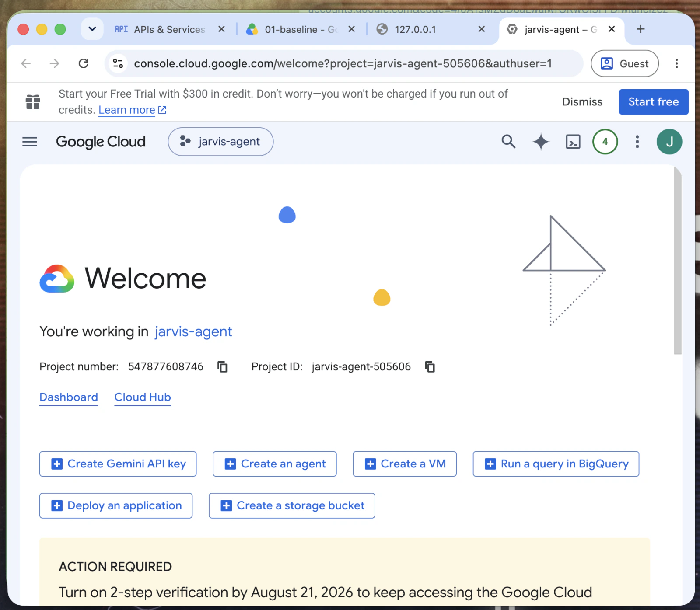Click the page vertical scrollbar
The width and height of the screenshot is (700, 610).
click(x=678, y=261)
